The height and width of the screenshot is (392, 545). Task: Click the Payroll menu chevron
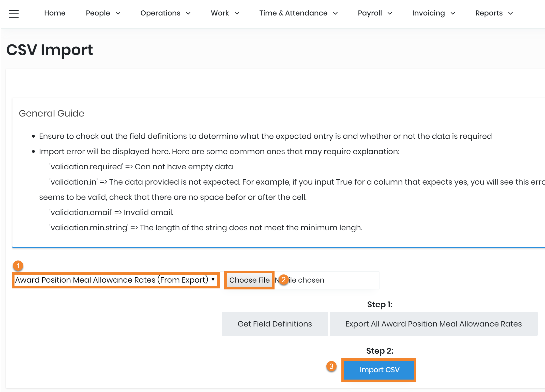coord(390,13)
